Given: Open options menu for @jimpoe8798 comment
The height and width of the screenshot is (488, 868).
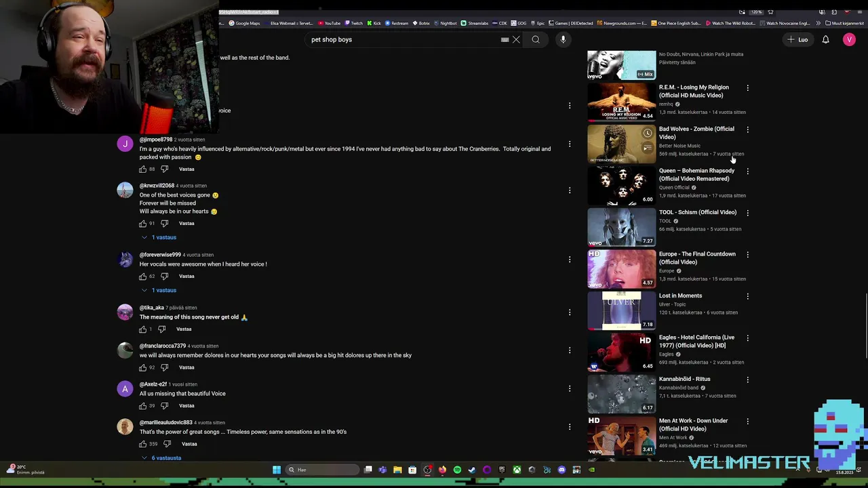Looking at the screenshot, I should 570,144.
